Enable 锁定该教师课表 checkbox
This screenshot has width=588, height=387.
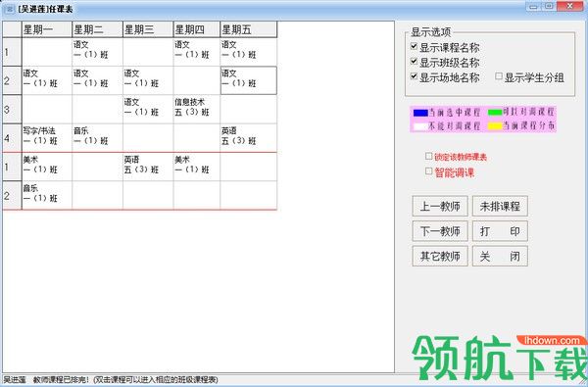[428, 156]
